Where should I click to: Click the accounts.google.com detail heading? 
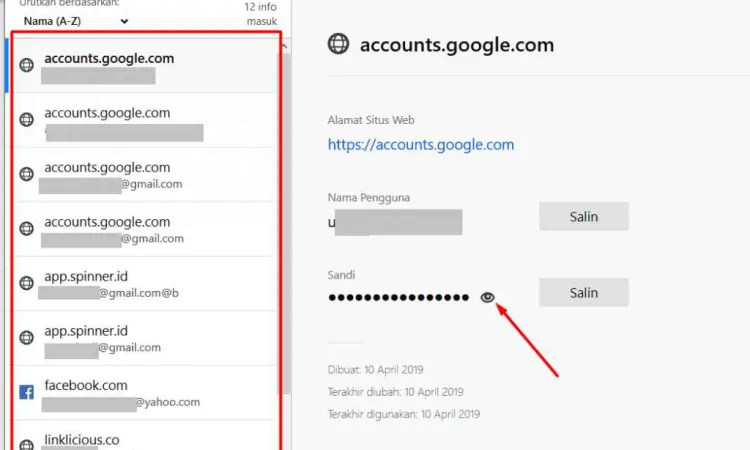tap(457, 45)
